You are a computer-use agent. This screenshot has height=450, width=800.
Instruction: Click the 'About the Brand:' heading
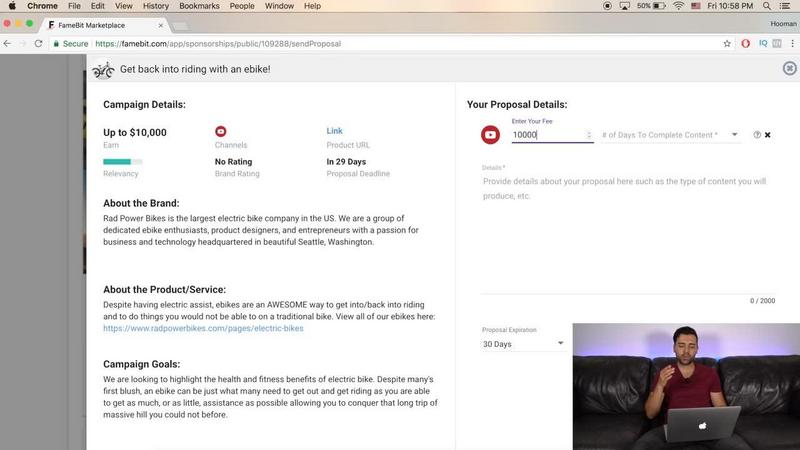coord(141,203)
